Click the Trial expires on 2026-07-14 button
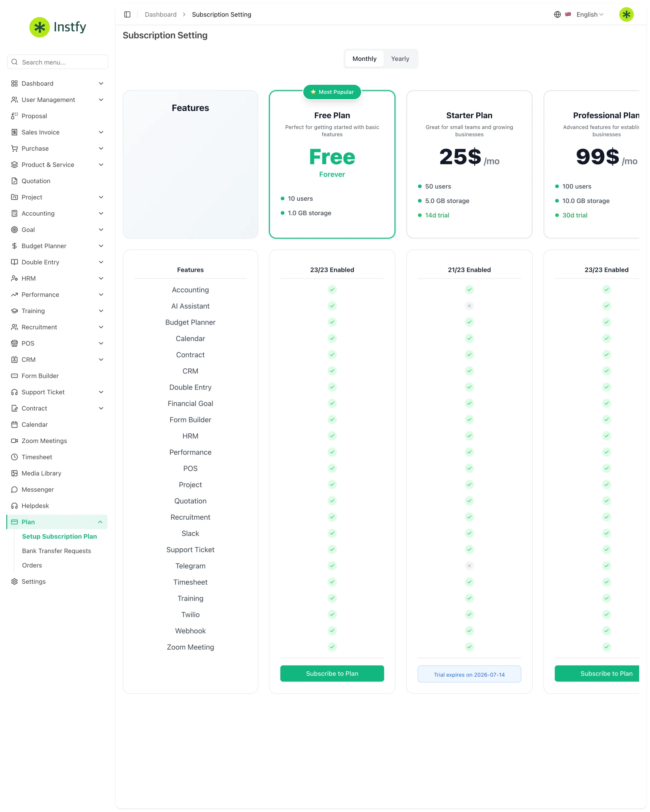Viewport: 650px width, 812px height. 469,674
